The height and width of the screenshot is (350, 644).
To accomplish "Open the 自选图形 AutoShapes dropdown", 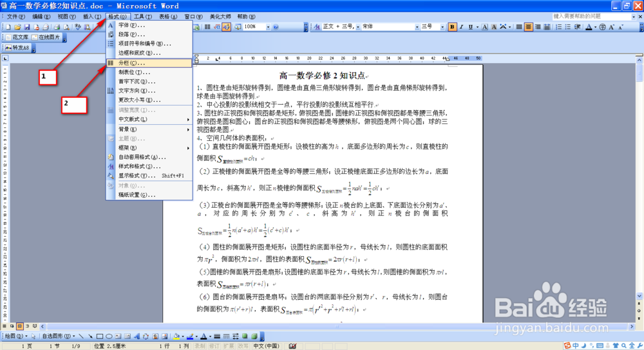I will click(59, 336).
